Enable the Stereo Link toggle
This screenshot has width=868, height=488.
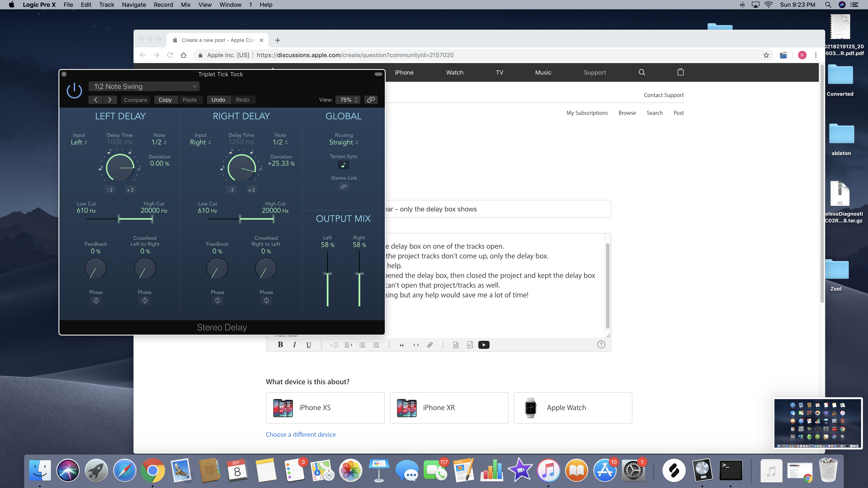tap(343, 187)
